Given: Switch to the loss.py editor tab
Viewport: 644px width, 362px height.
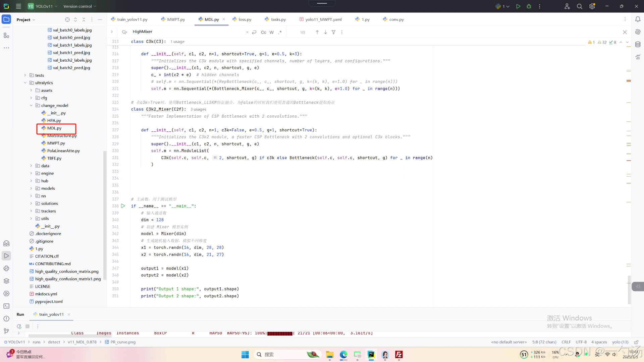Looking at the screenshot, I should pyautogui.click(x=245, y=19).
